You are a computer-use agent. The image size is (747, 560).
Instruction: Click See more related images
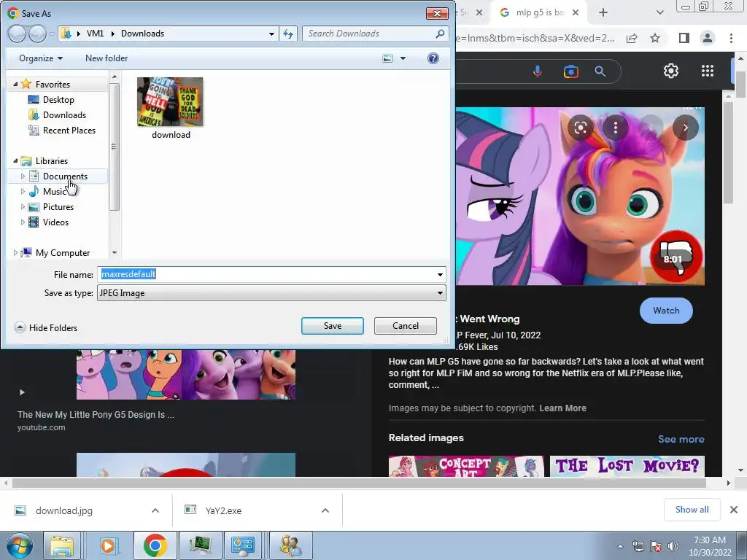(681, 439)
